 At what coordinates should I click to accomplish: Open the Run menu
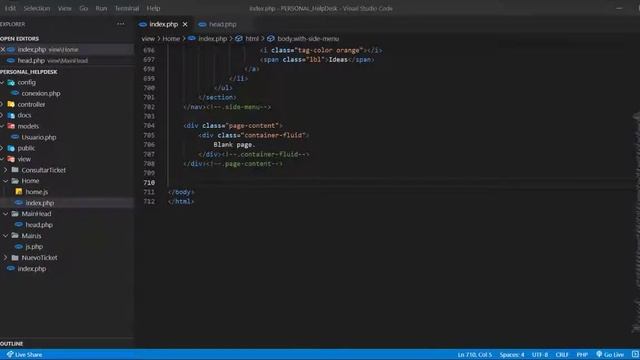pos(101,8)
